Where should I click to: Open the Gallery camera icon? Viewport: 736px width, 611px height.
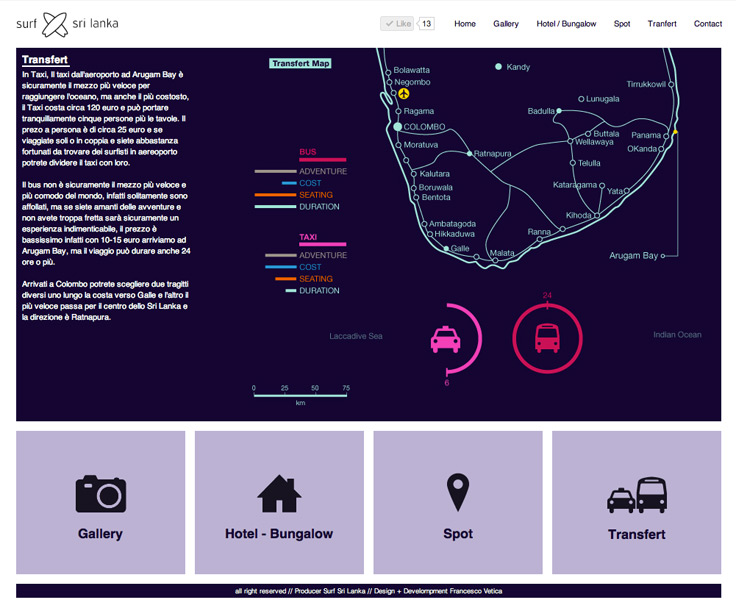pos(100,494)
